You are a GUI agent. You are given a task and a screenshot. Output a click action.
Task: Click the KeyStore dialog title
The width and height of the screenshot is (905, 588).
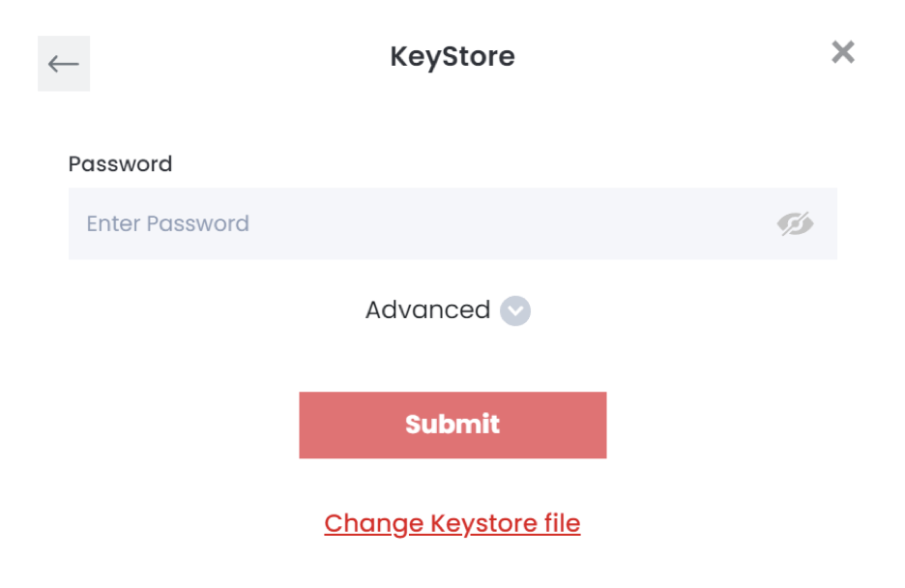(452, 56)
